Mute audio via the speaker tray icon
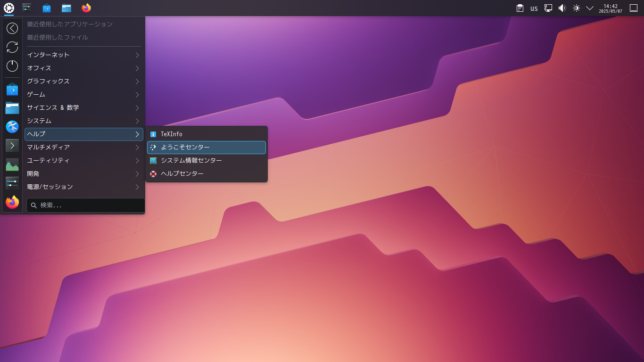The image size is (644, 362). point(562,8)
